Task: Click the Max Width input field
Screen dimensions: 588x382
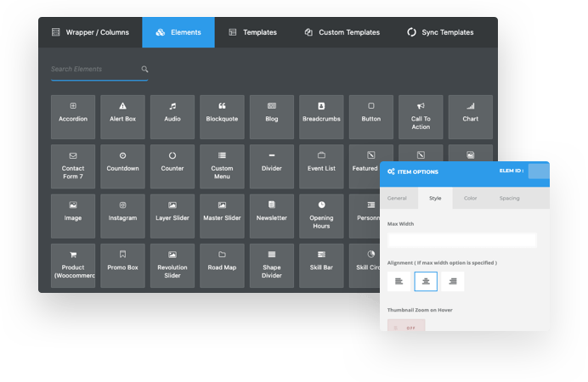Action: point(461,240)
